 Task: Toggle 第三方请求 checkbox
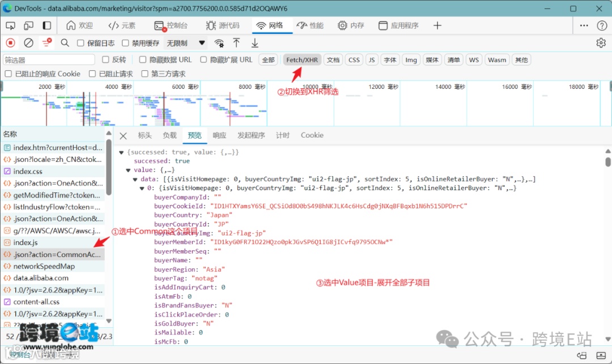pyautogui.click(x=145, y=74)
